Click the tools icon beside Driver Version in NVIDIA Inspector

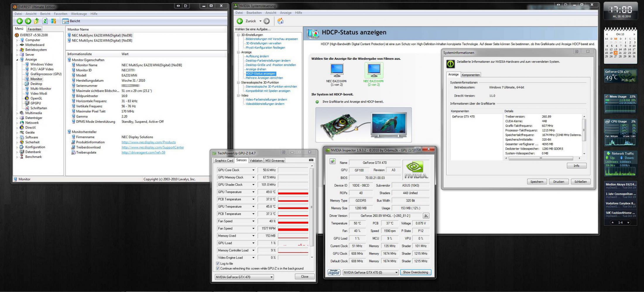(x=426, y=216)
